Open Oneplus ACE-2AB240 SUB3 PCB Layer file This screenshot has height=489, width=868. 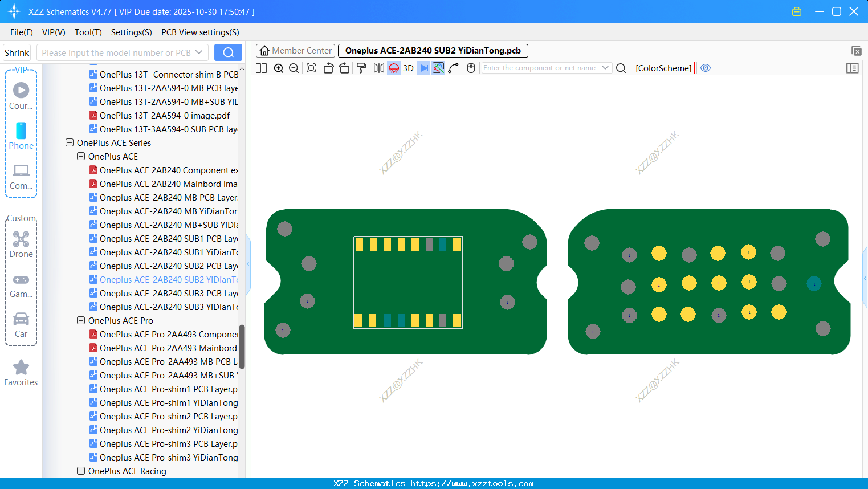tap(164, 293)
